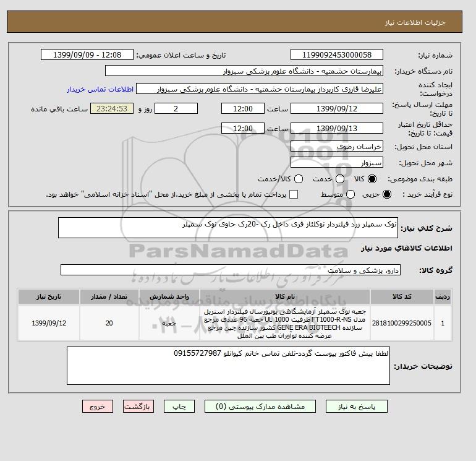The width and height of the screenshot is (476, 461).
Task: Click the delivery city field سبزوار
Action: tap(337, 163)
